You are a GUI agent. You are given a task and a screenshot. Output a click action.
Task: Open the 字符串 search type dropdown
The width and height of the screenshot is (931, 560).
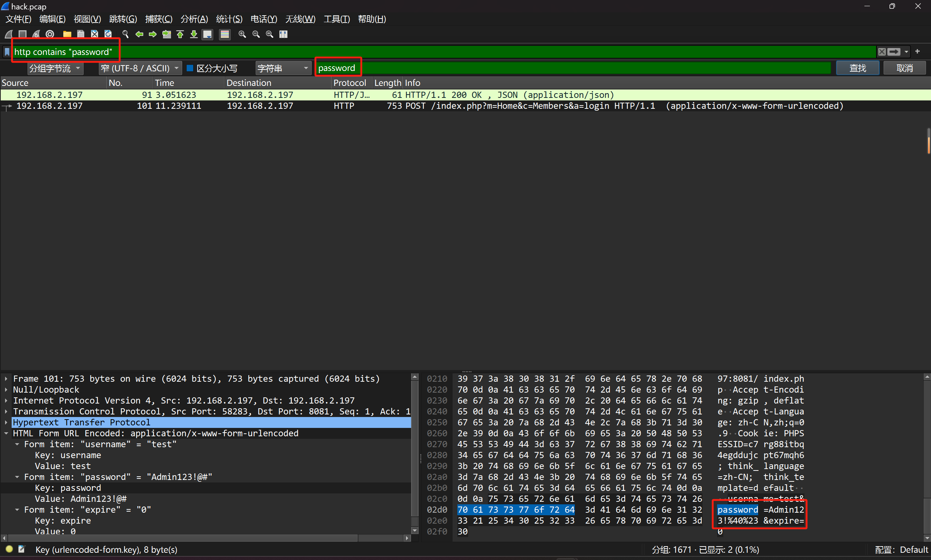(283, 68)
